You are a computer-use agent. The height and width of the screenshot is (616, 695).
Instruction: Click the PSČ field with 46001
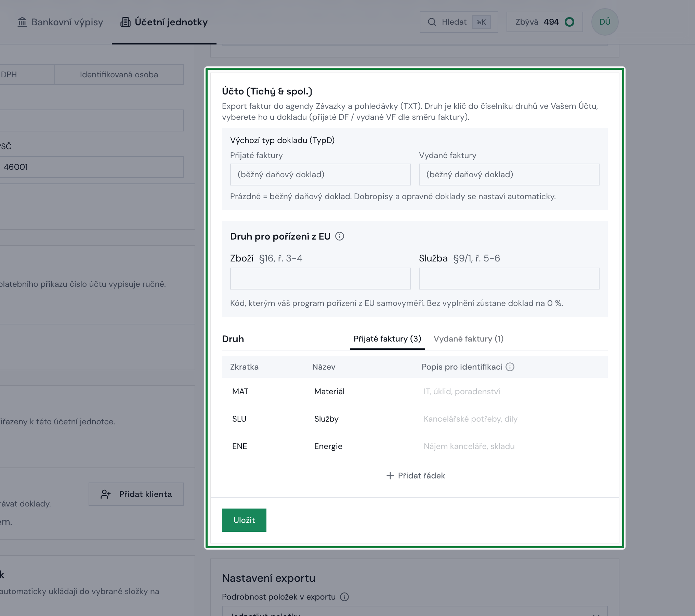coord(92,167)
